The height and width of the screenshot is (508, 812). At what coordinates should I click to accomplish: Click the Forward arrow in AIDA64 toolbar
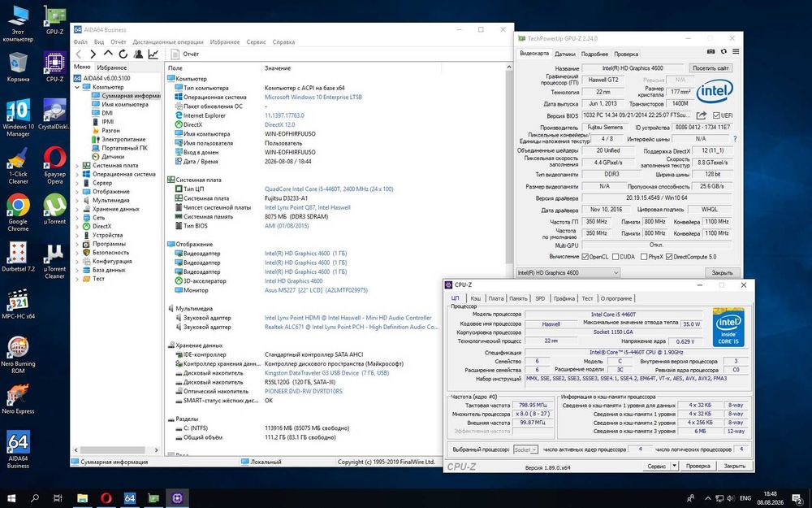93,54
